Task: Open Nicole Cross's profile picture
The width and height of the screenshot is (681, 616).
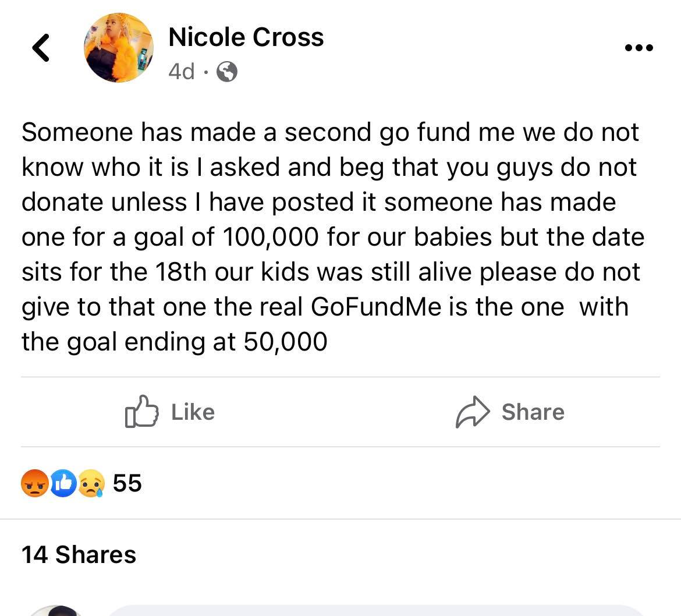Action: [x=119, y=48]
